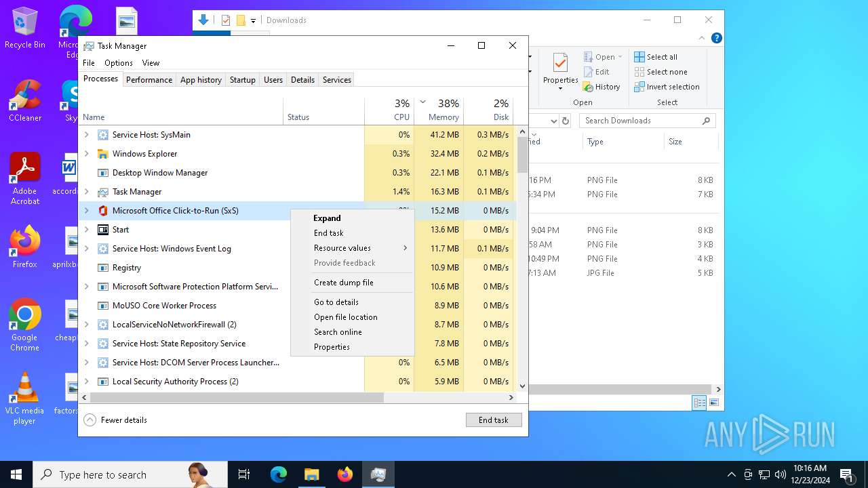The image size is (868, 488).
Task: Expand the Task Manager process group
Action: 86,192
